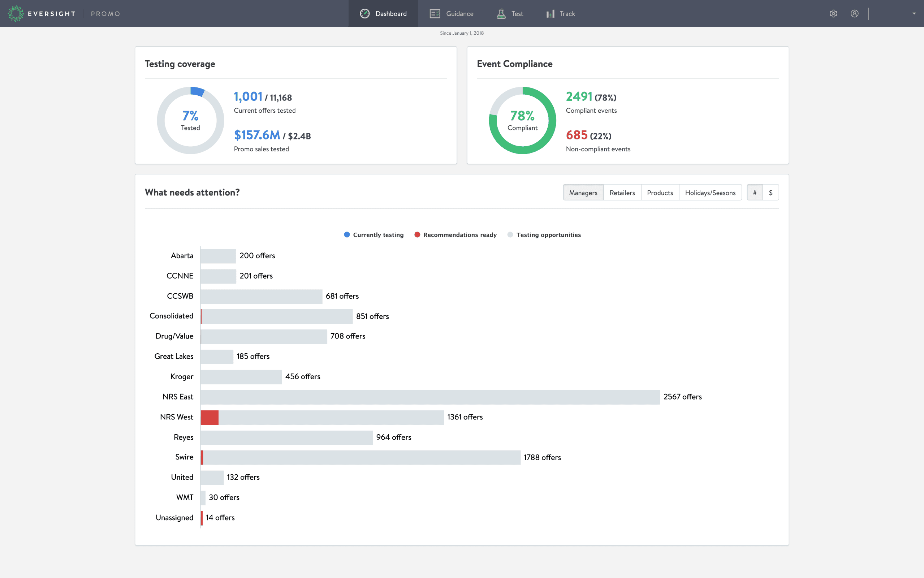Click the Event Compliance heading

[514, 64]
